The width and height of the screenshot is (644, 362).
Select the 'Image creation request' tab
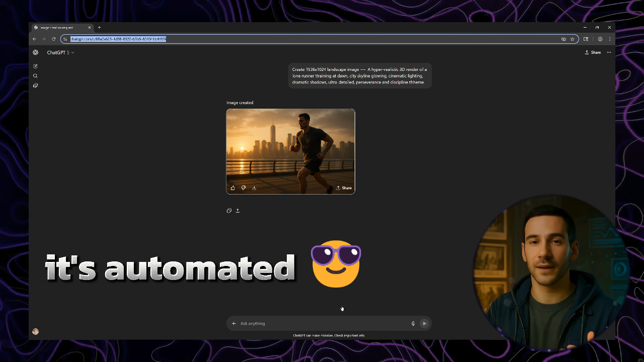63,28
